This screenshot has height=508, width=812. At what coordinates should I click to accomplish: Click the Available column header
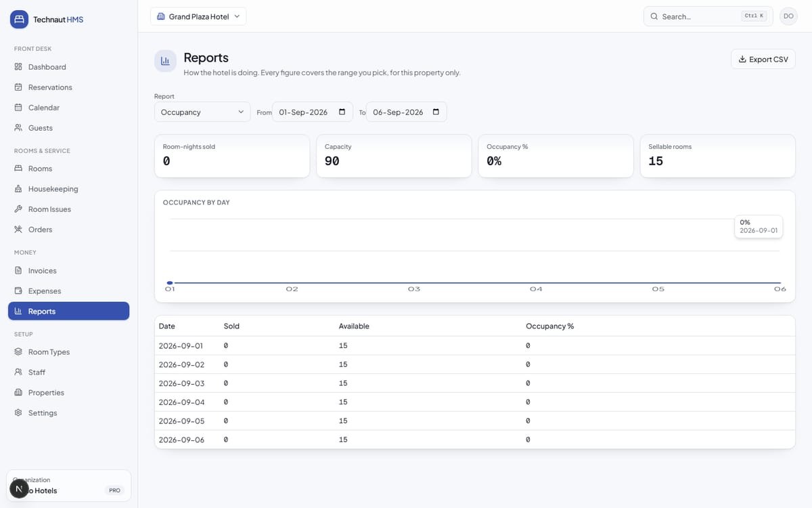click(354, 326)
